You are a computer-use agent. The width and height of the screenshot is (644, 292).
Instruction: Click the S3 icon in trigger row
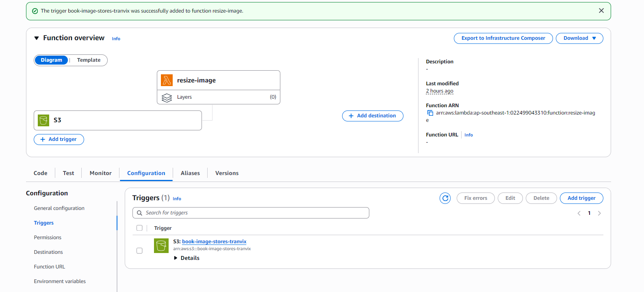click(x=161, y=246)
